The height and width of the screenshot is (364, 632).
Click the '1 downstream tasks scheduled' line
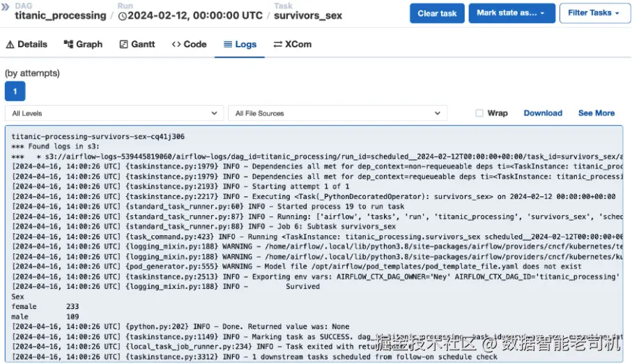click(x=254, y=357)
